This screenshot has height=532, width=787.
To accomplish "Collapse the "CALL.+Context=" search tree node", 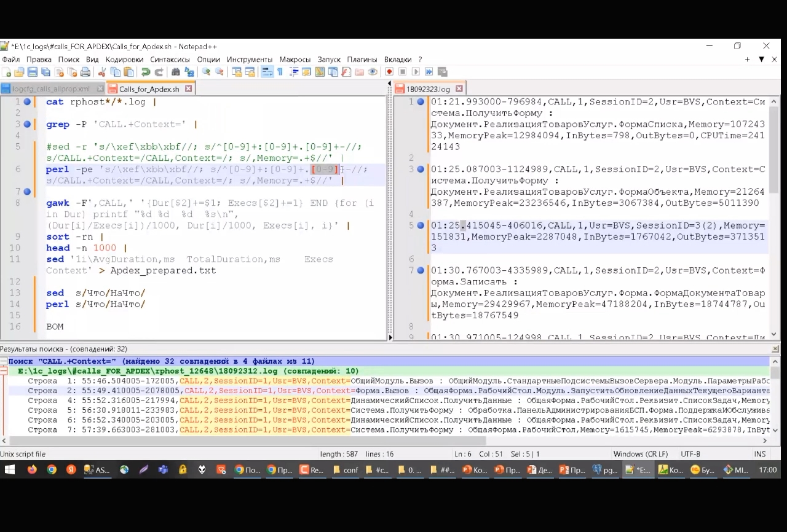I will click(x=4, y=362).
